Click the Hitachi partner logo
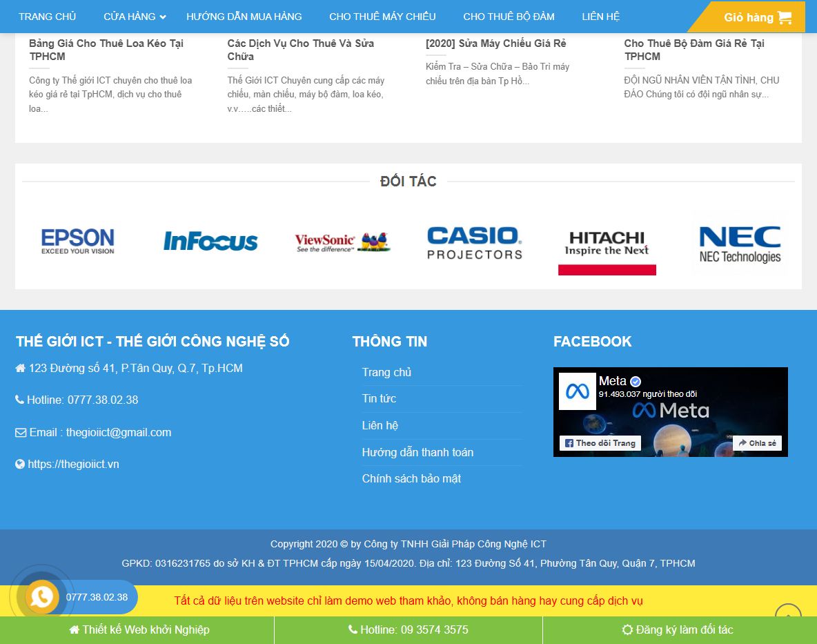This screenshot has width=817, height=644. 607,253
